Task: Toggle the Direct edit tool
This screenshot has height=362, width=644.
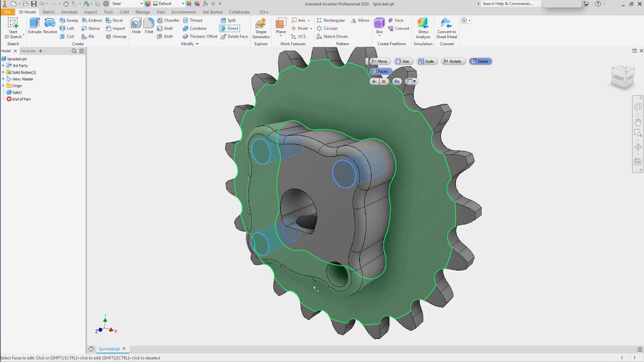Action: 229,29
